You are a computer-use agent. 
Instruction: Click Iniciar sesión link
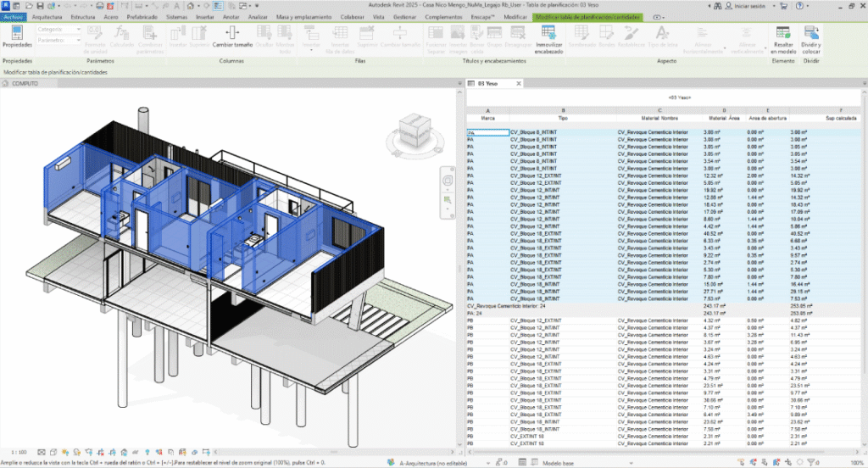[749, 6]
